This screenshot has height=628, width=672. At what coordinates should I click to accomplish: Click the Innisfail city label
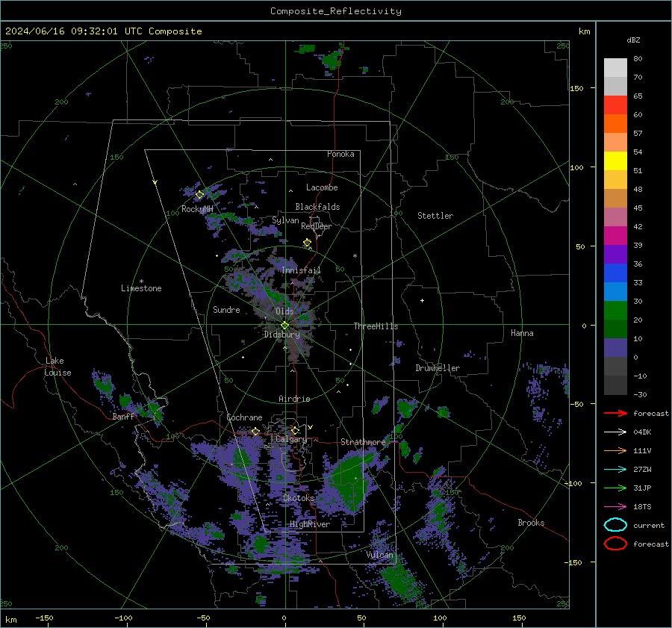click(301, 270)
